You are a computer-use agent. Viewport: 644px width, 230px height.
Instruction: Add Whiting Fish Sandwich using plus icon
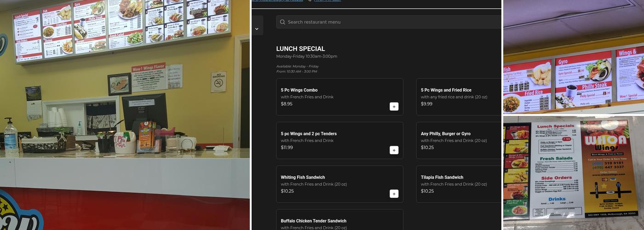click(394, 194)
